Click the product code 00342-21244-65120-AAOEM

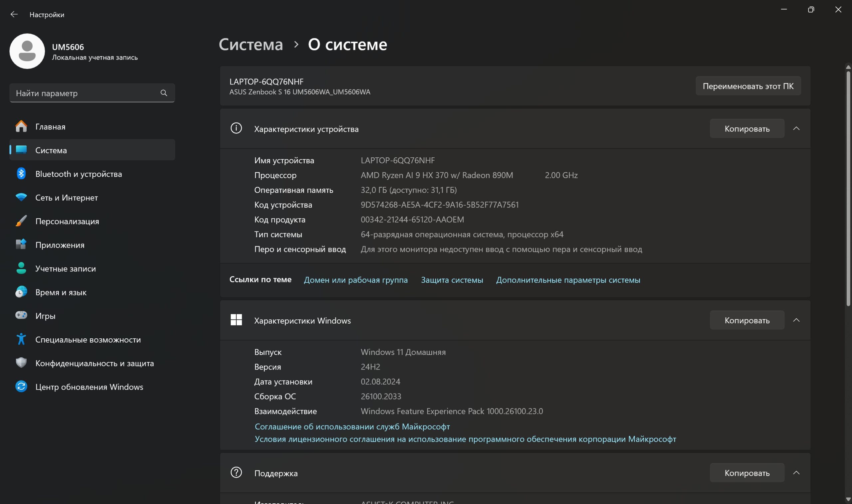pyautogui.click(x=412, y=219)
